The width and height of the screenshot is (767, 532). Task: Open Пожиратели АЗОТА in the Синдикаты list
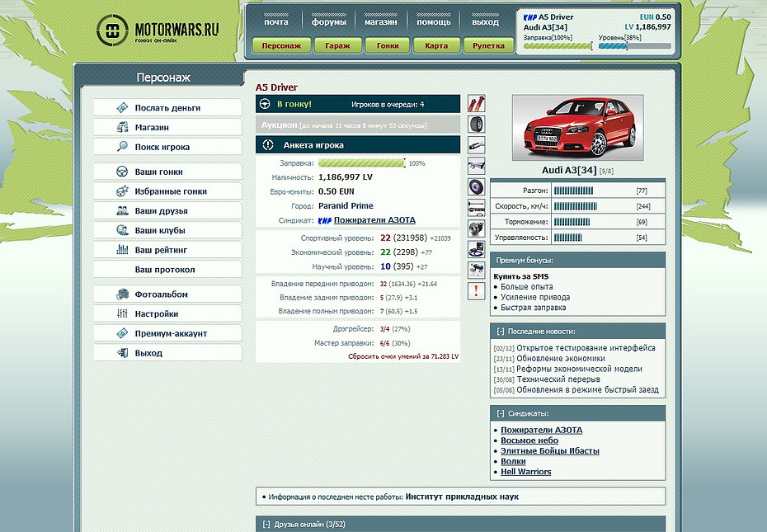point(542,431)
